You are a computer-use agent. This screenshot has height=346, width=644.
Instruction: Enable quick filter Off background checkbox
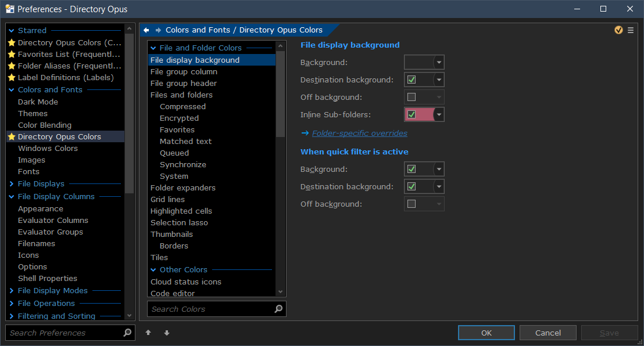click(412, 204)
